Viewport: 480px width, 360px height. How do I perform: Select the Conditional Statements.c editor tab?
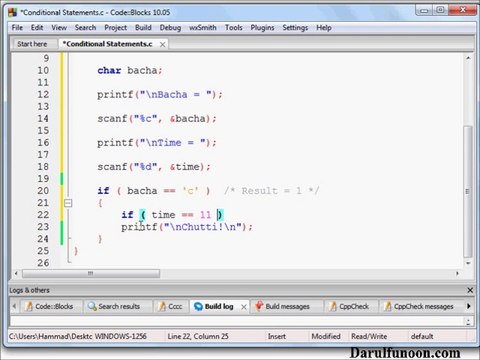pyautogui.click(x=108, y=44)
